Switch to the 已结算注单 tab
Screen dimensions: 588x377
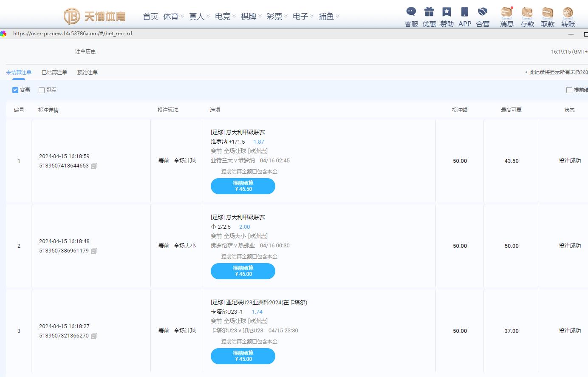tap(54, 73)
